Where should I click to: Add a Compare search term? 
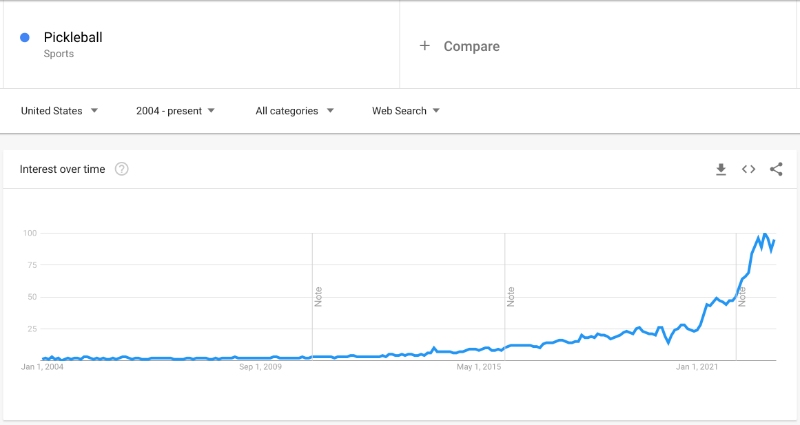(x=471, y=46)
